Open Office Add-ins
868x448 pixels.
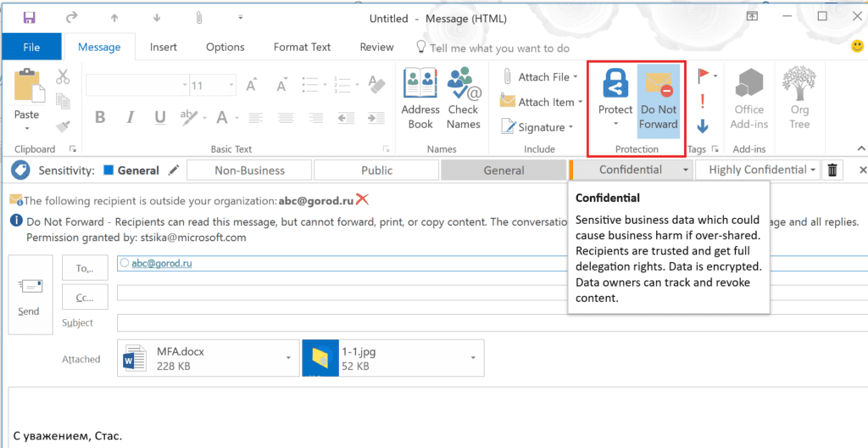pos(749,98)
